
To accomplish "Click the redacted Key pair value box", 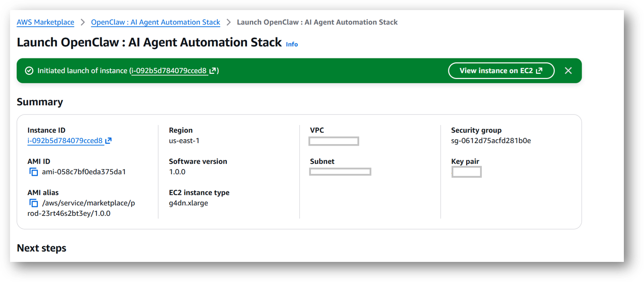I will (467, 172).
